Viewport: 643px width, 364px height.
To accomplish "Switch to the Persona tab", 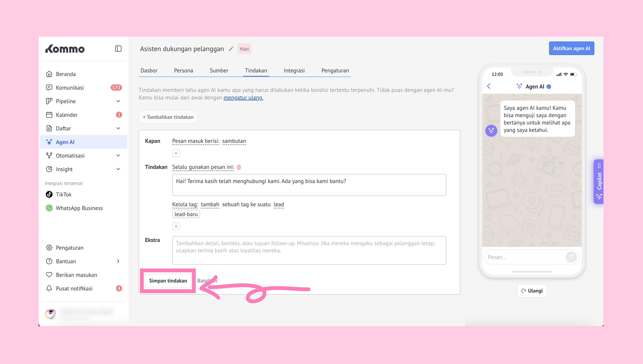I will tap(183, 70).
